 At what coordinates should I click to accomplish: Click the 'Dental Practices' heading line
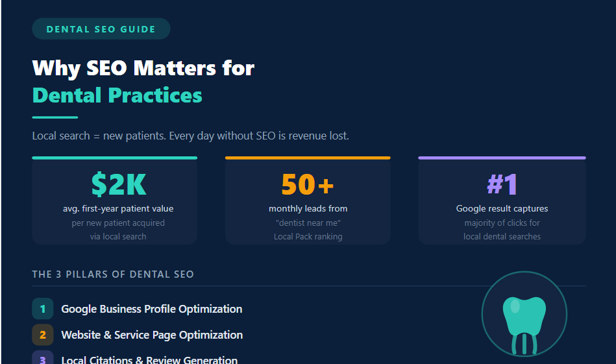coord(117,95)
